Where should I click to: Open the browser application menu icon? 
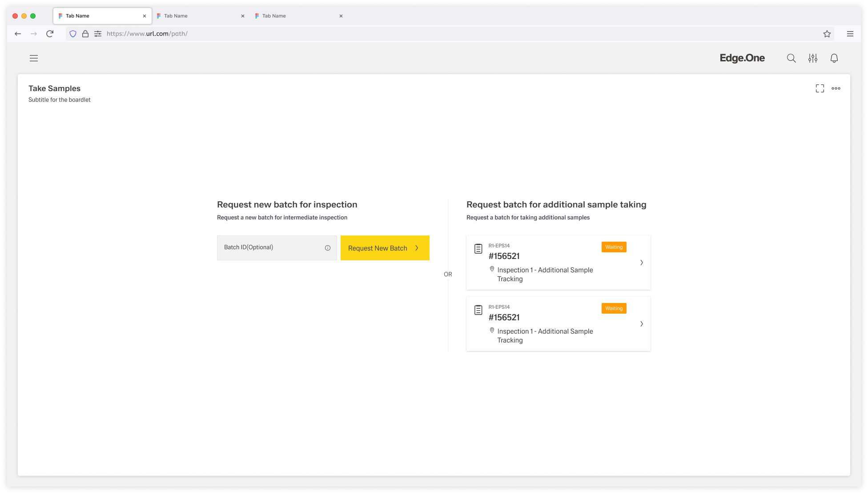pyautogui.click(x=850, y=34)
